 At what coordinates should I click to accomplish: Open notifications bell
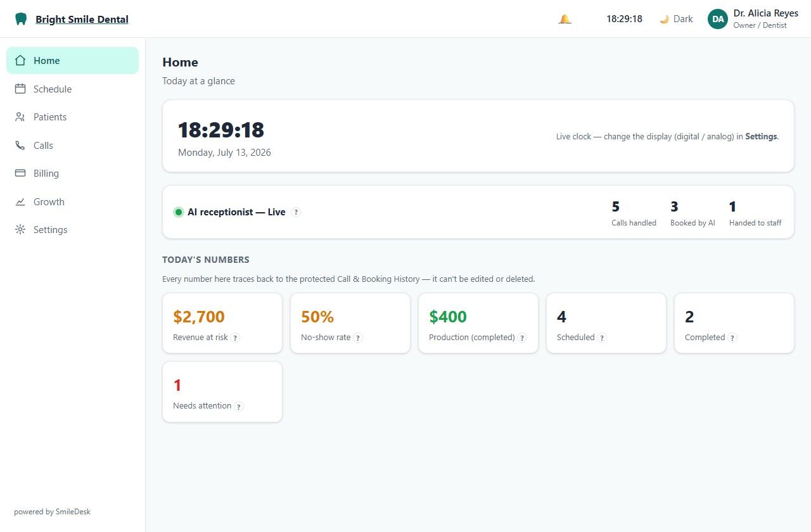click(x=565, y=19)
